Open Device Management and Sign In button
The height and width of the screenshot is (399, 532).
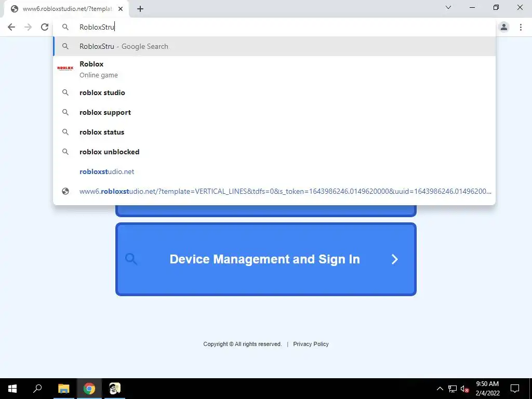point(266,259)
